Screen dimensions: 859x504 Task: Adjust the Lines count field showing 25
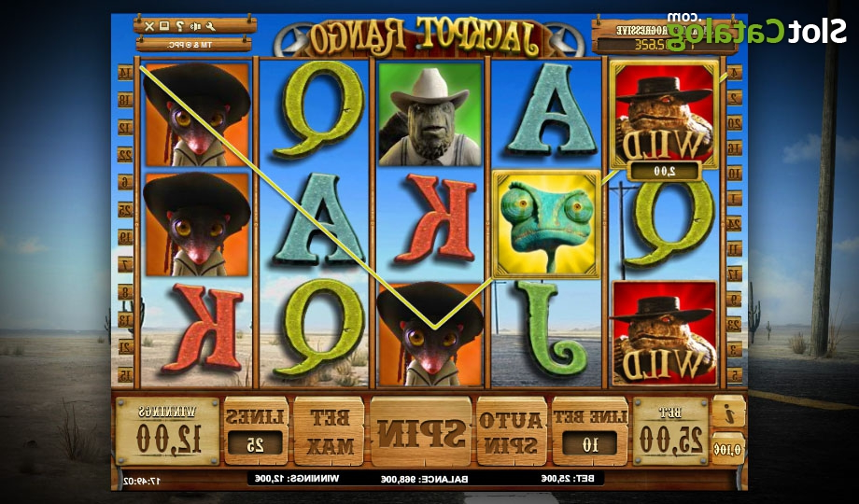(x=255, y=443)
